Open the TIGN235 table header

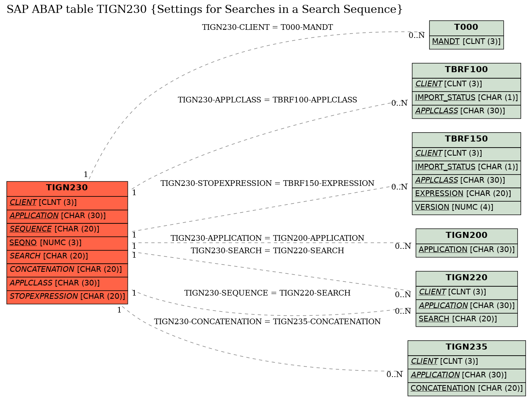[x=467, y=348]
